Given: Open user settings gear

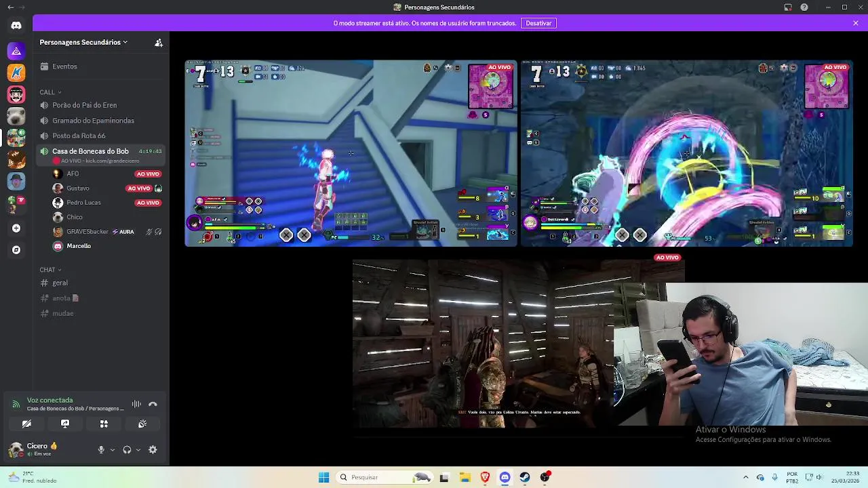Looking at the screenshot, I should tap(153, 449).
